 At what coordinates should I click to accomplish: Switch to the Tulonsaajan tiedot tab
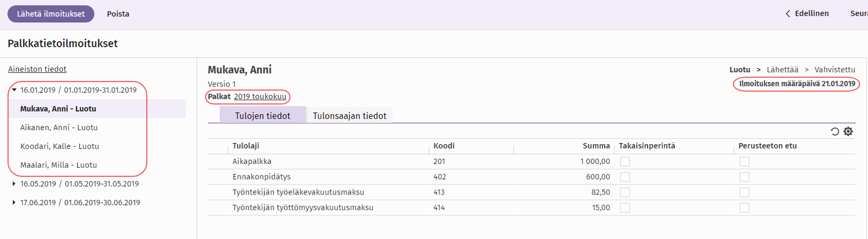(x=349, y=116)
